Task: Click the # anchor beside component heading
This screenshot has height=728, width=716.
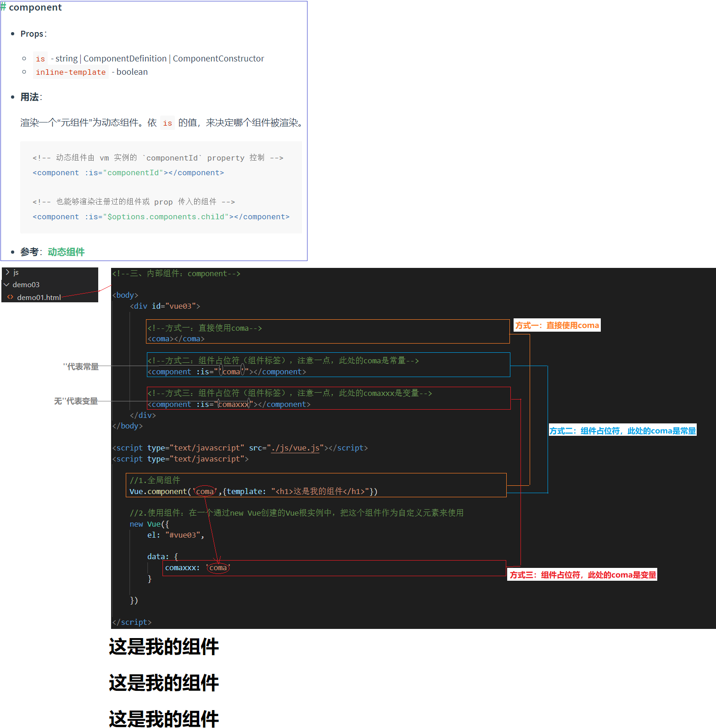Action: tap(3, 7)
